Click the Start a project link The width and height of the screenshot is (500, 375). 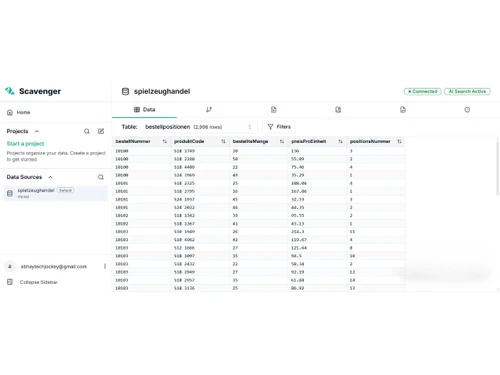(x=25, y=144)
